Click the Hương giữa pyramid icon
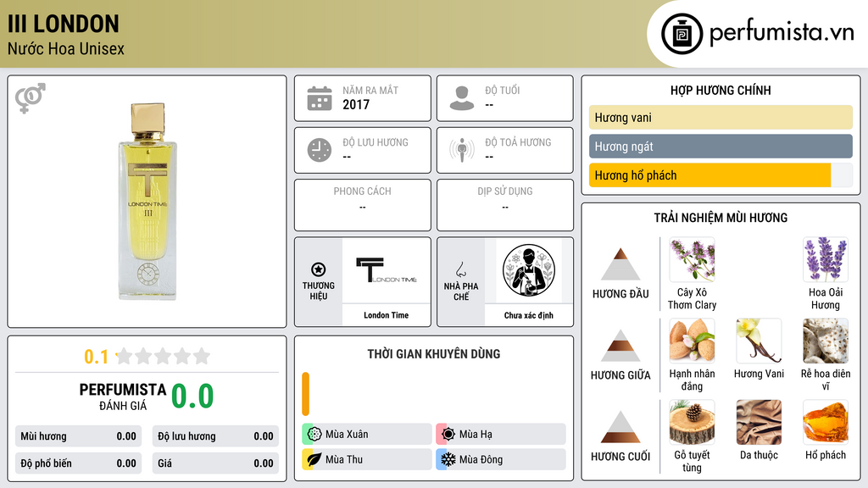Image resolution: width=868 pixels, height=488 pixels. pos(620,346)
